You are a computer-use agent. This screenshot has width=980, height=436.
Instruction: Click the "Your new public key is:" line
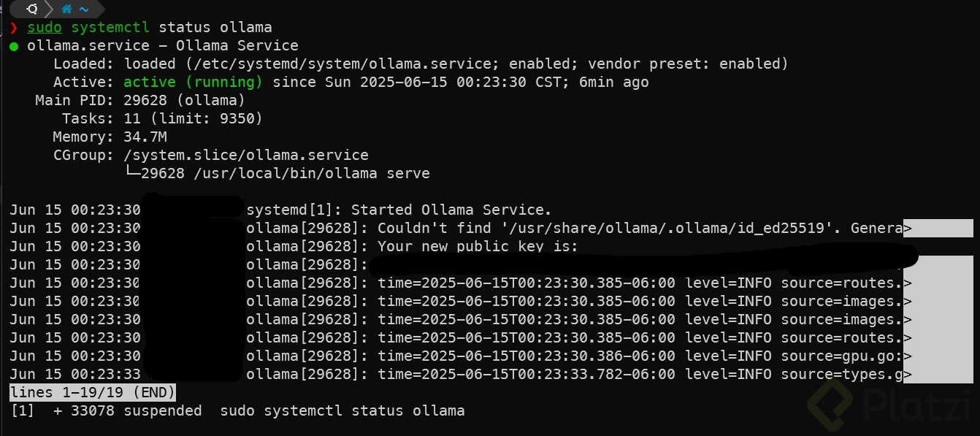[x=477, y=247]
